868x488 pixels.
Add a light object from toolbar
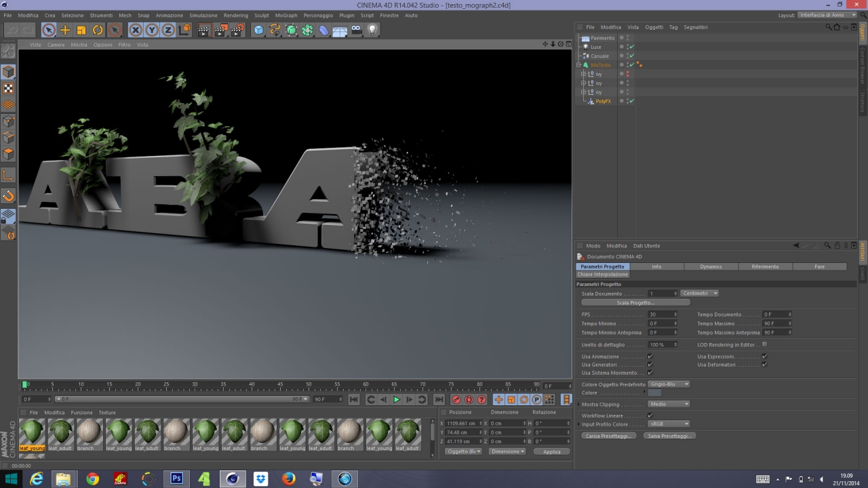click(372, 30)
